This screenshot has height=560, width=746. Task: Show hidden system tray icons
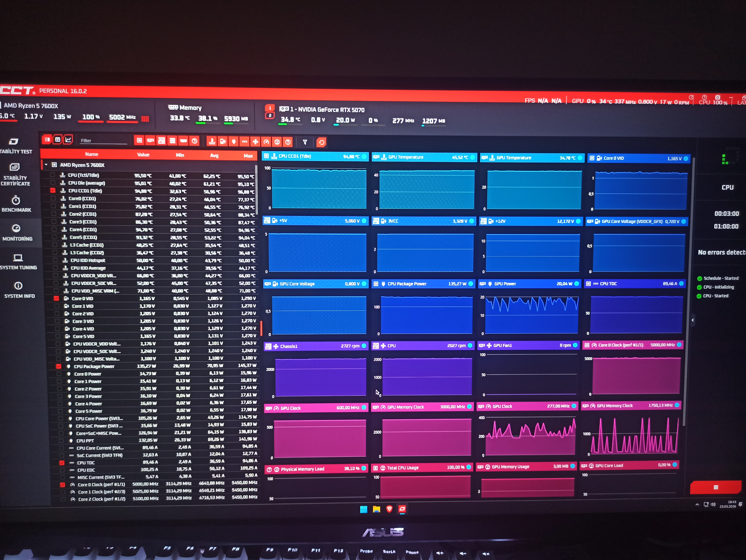[697, 504]
